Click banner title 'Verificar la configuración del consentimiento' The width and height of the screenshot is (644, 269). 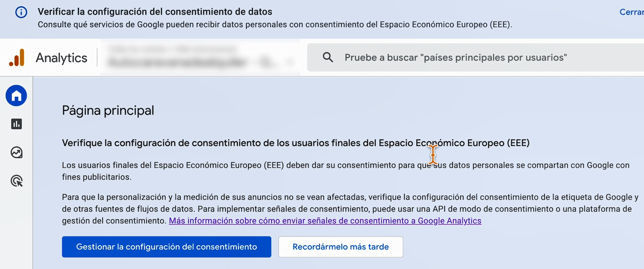(x=155, y=12)
